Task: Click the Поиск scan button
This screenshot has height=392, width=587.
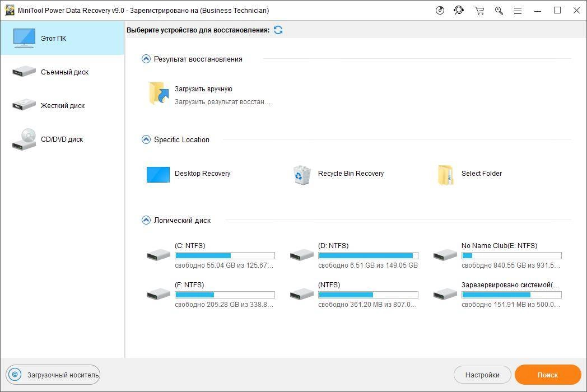Action: [x=548, y=375]
